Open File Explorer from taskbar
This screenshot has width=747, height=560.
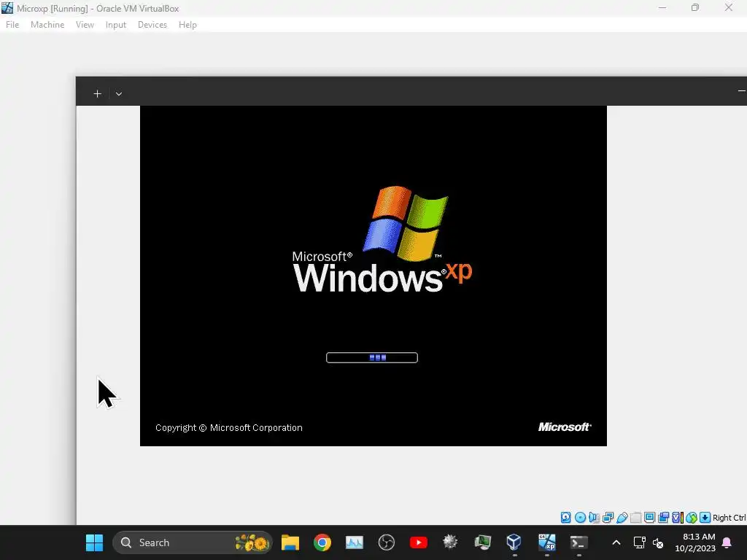pyautogui.click(x=290, y=542)
